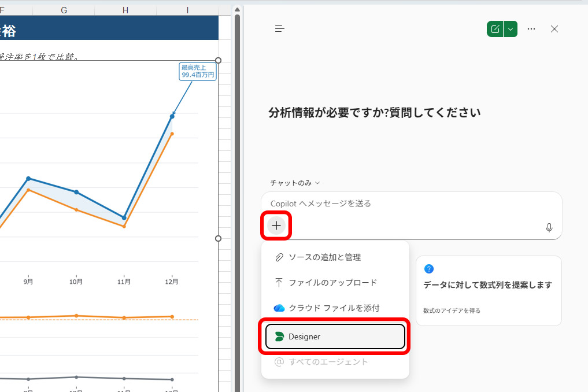Click the vertical scrollbar thumb of the sheet

237,202
